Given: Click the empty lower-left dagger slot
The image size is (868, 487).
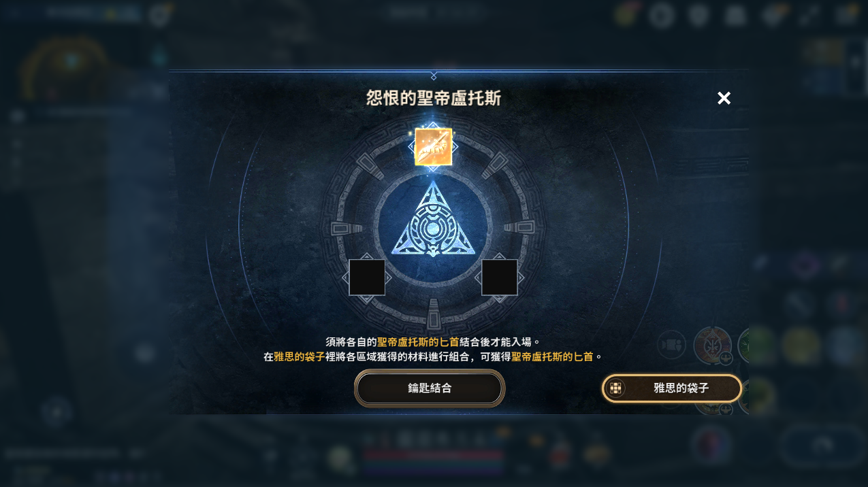Looking at the screenshot, I should point(367,278).
